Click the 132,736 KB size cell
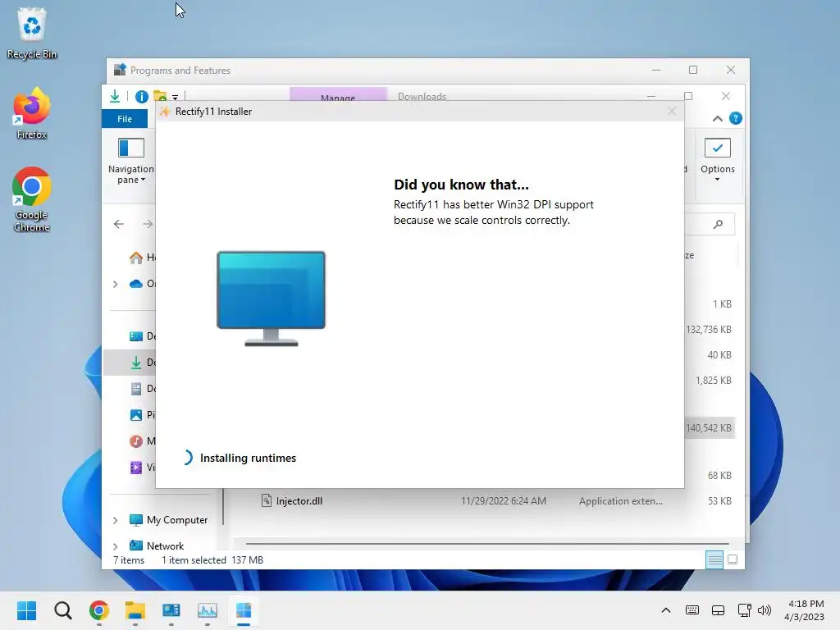Image resolution: width=840 pixels, height=630 pixels. tap(708, 330)
